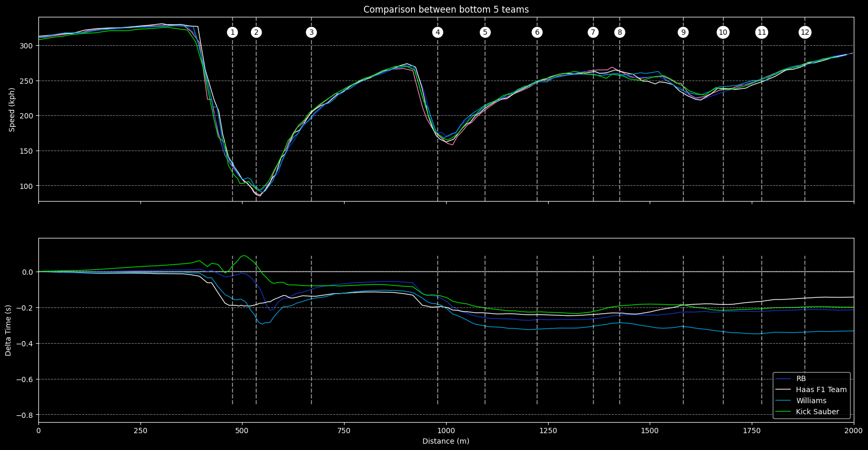The width and height of the screenshot is (868, 450).
Task: Click the −0.6 delta time tick label
Action: tap(24, 379)
